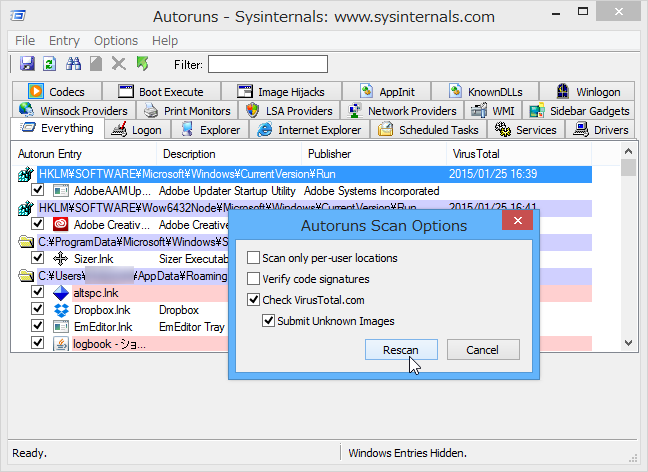Uncheck the Dropbox.lnk entry checkbox
The width and height of the screenshot is (648, 472).
click(38, 309)
